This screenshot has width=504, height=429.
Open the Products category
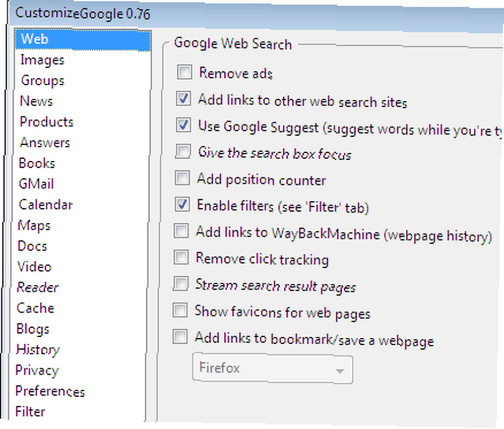[46, 122]
